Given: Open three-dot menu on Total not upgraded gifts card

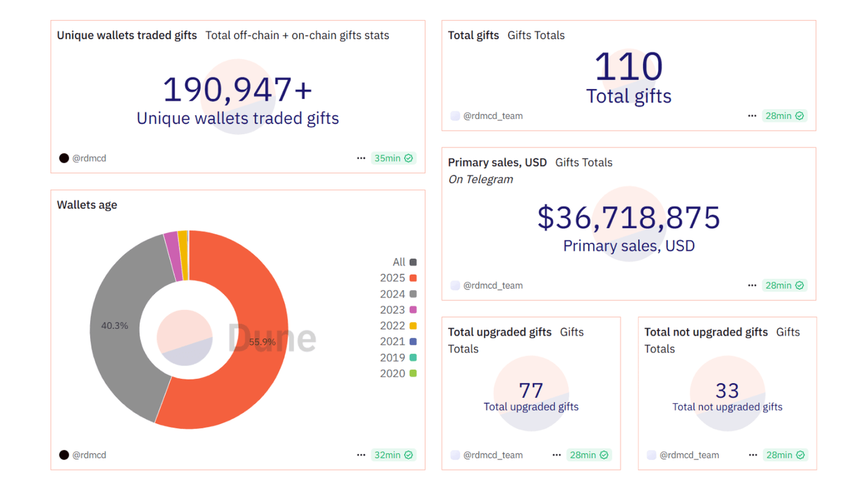Looking at the screenshot, I should [753, 455].
